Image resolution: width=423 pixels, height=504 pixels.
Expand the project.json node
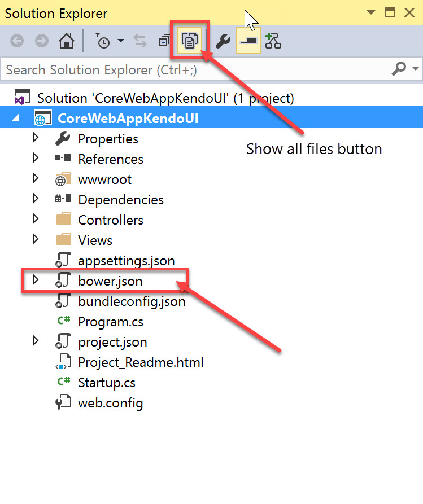36,341
